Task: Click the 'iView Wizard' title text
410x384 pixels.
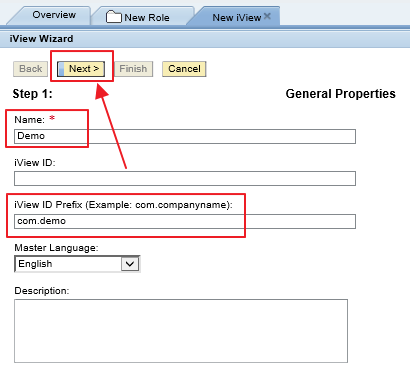Action: 41,39
